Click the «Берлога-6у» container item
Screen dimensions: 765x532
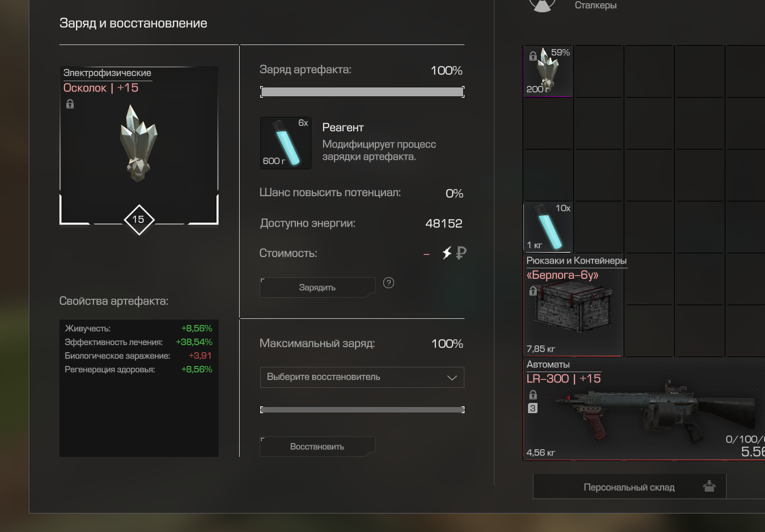tap(573, 306)
